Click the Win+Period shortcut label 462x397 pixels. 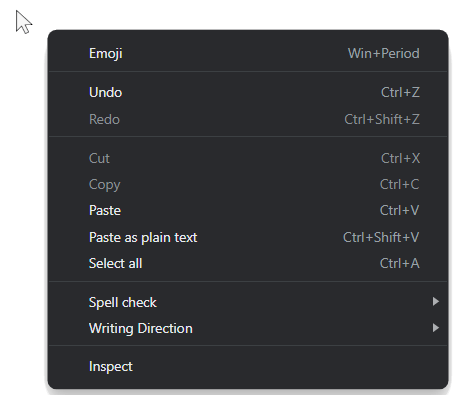(x=384, y=53)
